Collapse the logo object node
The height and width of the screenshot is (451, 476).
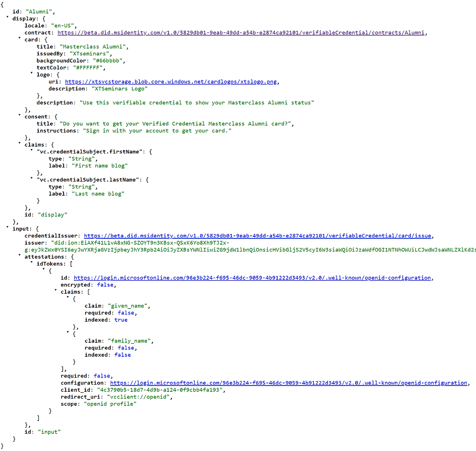(32, 73)
